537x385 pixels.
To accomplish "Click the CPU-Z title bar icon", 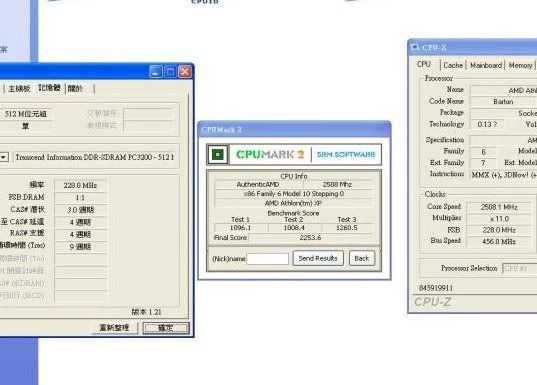I will tap(414, 47).
